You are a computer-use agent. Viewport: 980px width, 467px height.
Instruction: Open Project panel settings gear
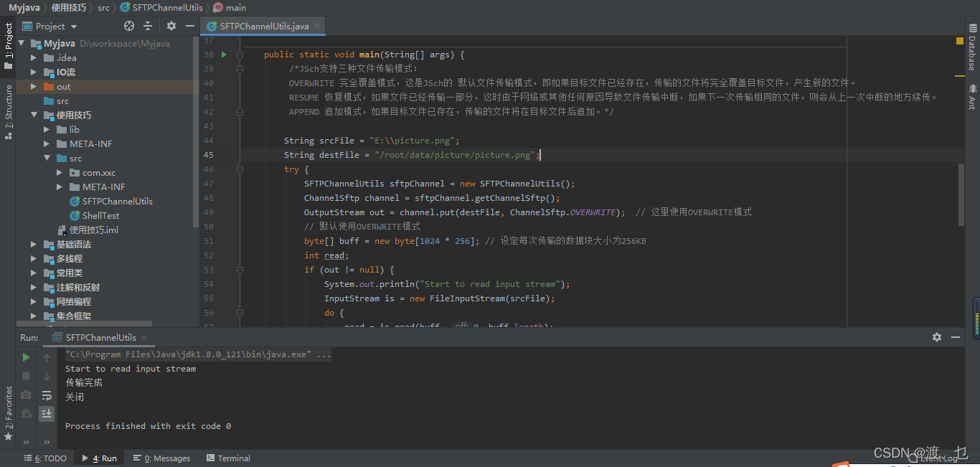tap(171, 26)
